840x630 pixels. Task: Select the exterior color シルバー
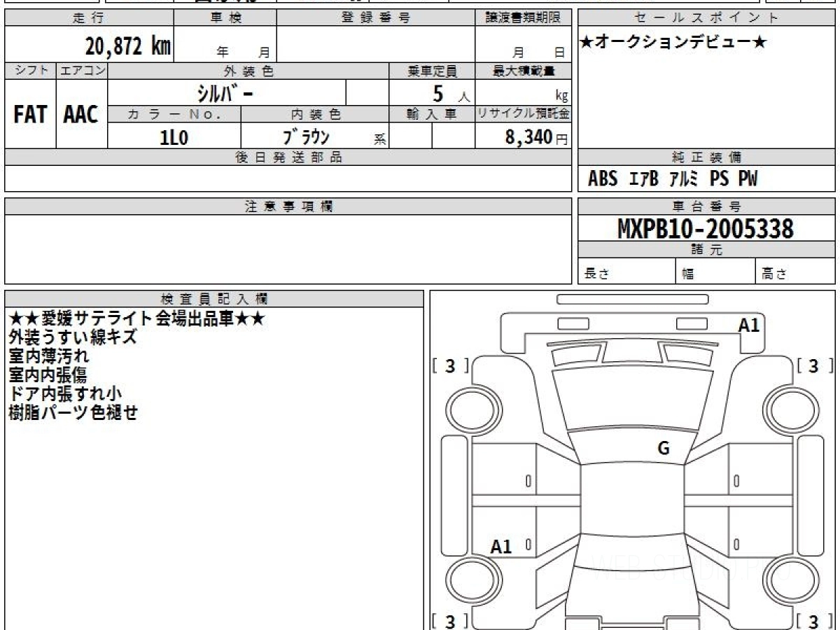[225, 92]
